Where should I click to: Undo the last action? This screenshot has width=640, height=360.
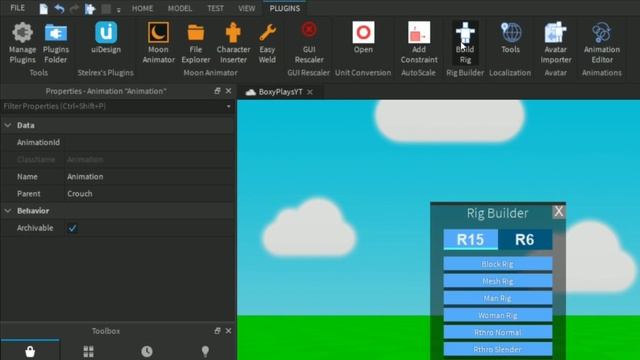59,9
